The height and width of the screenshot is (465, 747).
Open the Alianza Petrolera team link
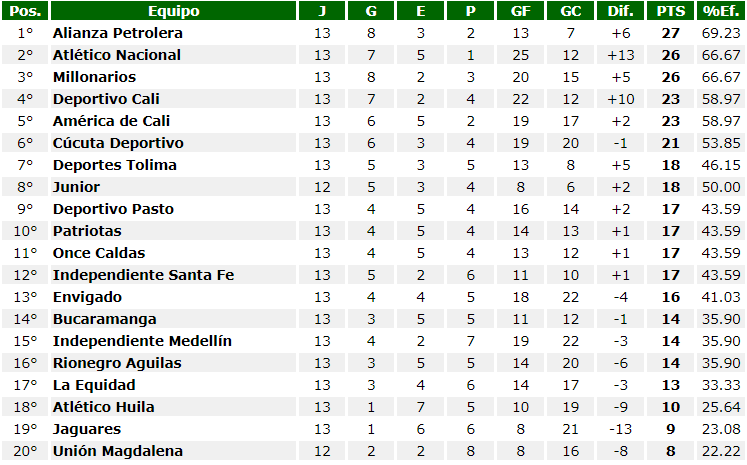[118, 33]
